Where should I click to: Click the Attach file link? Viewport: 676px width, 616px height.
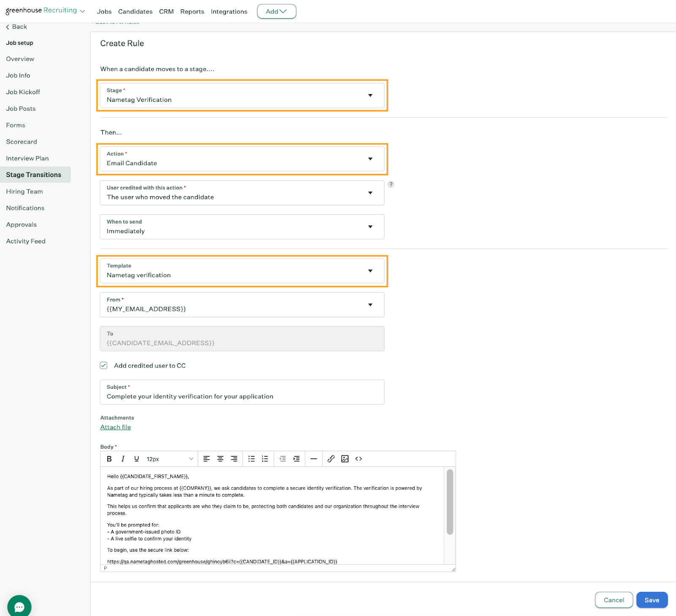115,427
